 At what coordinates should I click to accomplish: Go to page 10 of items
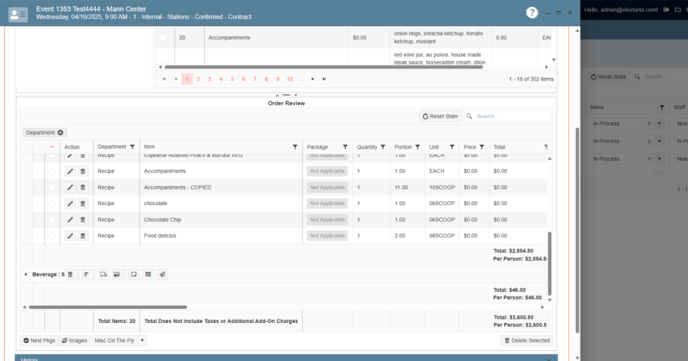point(290,79)
